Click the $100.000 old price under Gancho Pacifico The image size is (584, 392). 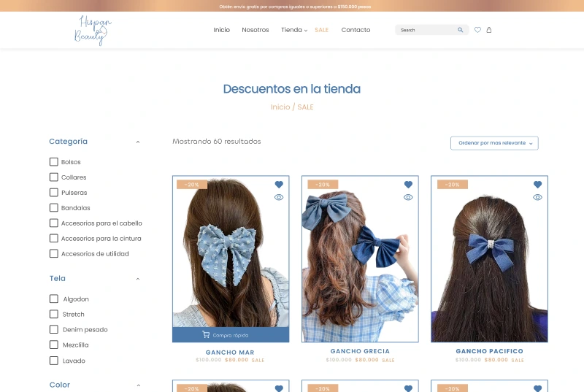[x=468, y=360]
